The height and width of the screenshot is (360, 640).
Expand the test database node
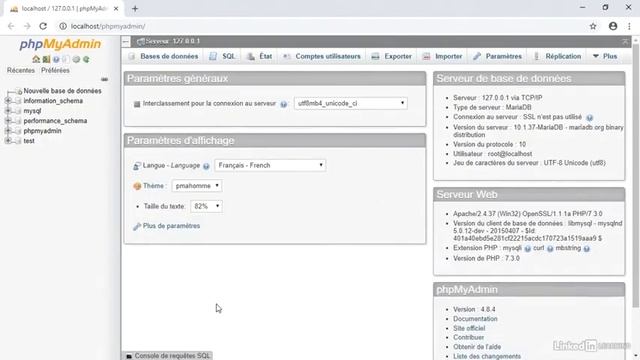8,140
